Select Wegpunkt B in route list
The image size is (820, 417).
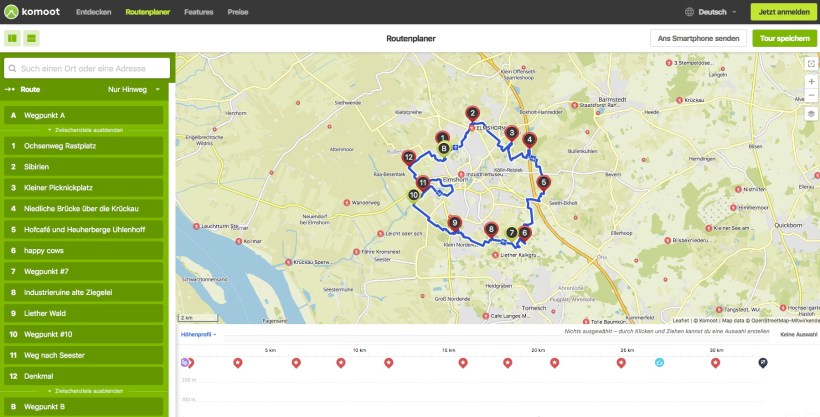84,407
